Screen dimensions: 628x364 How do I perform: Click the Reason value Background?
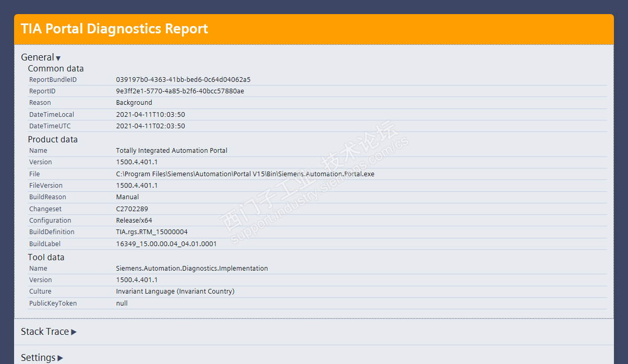(134, 103)
